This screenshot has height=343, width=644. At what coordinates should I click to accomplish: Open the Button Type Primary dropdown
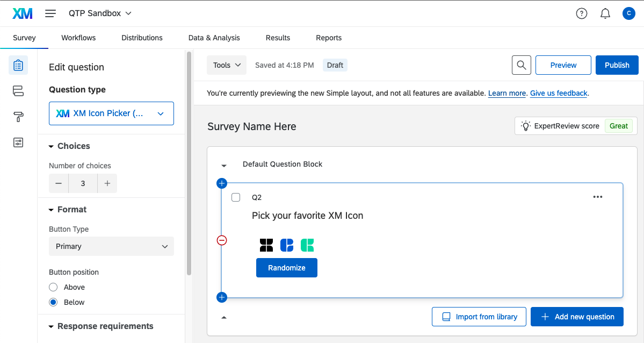111,246
